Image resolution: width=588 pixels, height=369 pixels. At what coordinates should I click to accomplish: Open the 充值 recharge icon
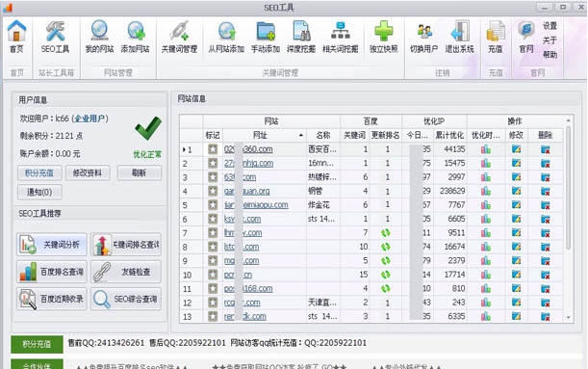[496, 37]
